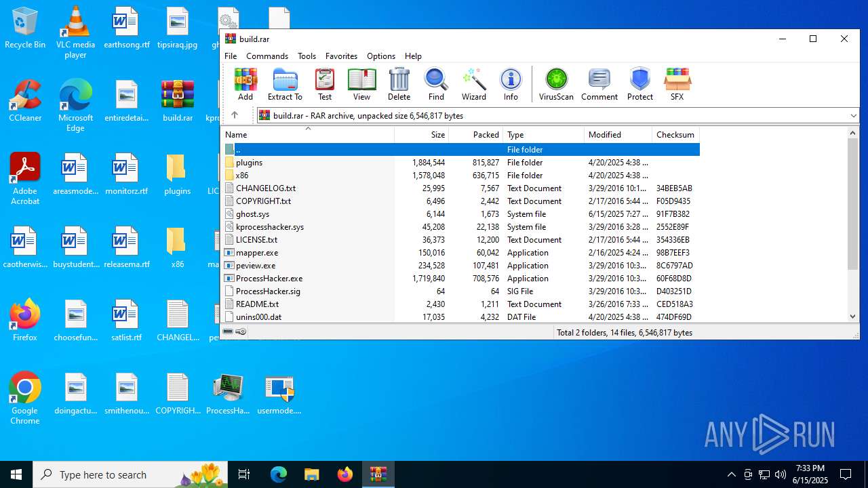Open the View toolbar icon
868x488 pixels.
click(x=361, y=84)
